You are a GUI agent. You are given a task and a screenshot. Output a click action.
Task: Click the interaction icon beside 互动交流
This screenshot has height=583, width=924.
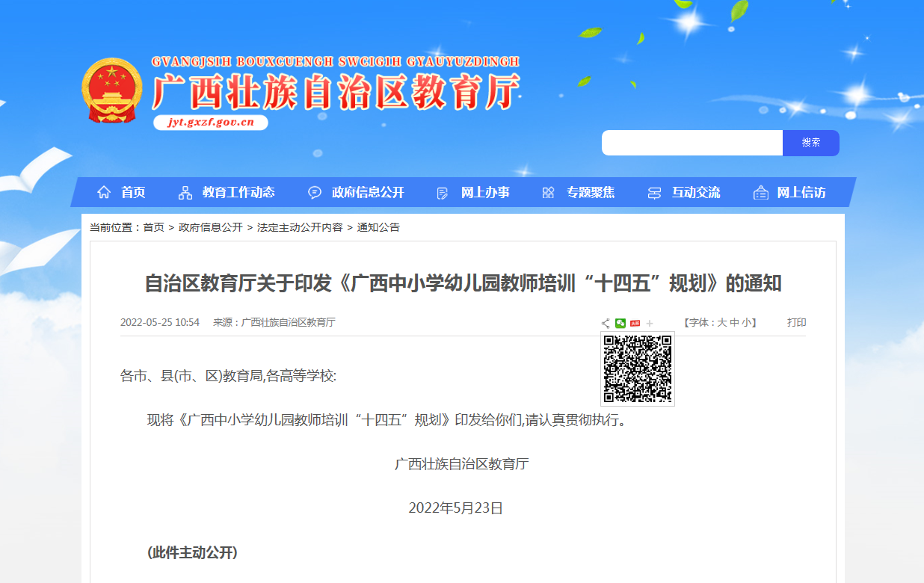pyautogui.click(x=654, y=193)
